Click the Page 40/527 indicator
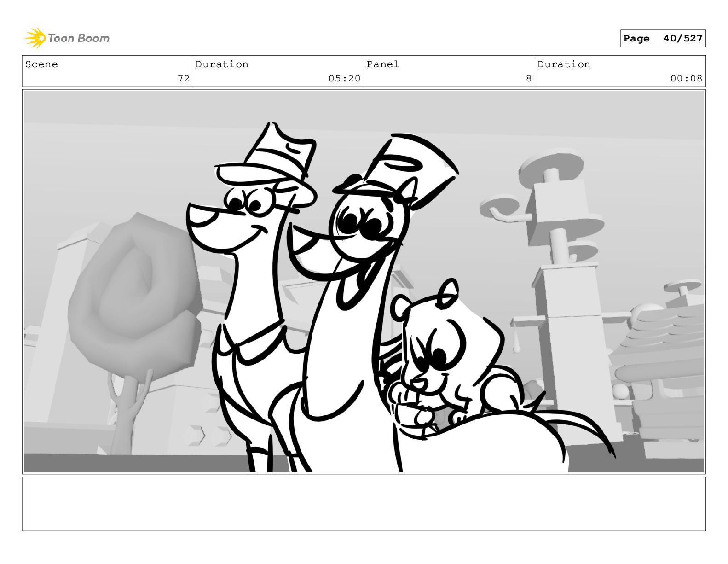This screenshot has height=564, width=728. click(x=663, y=39)
